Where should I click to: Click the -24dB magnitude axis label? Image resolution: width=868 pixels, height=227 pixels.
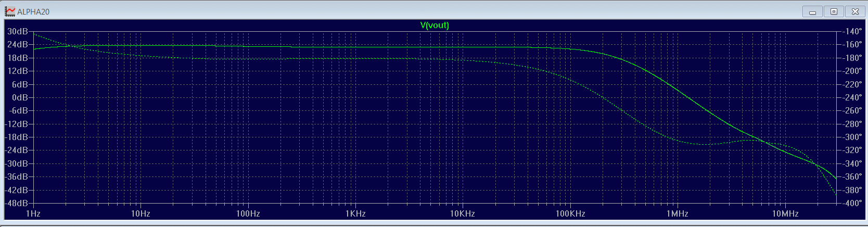(x=17, y=150)
